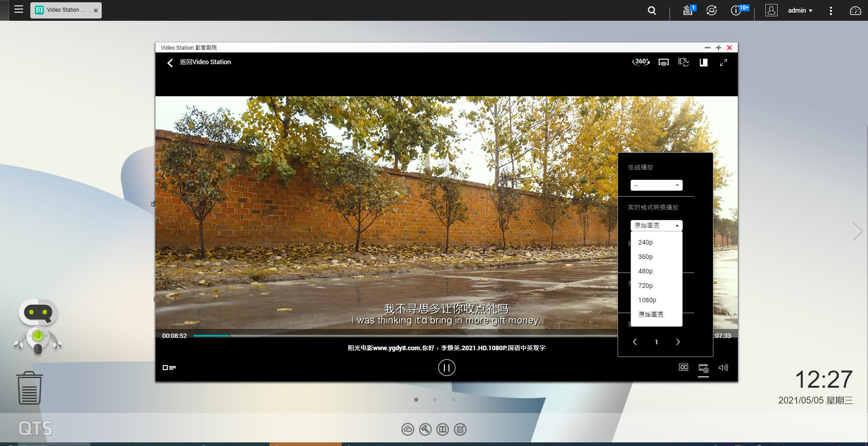The height and width of the screenshot is (446, 868).
Task: Pause the video playback
Action: pyautogui.click(x=447, y=367)
